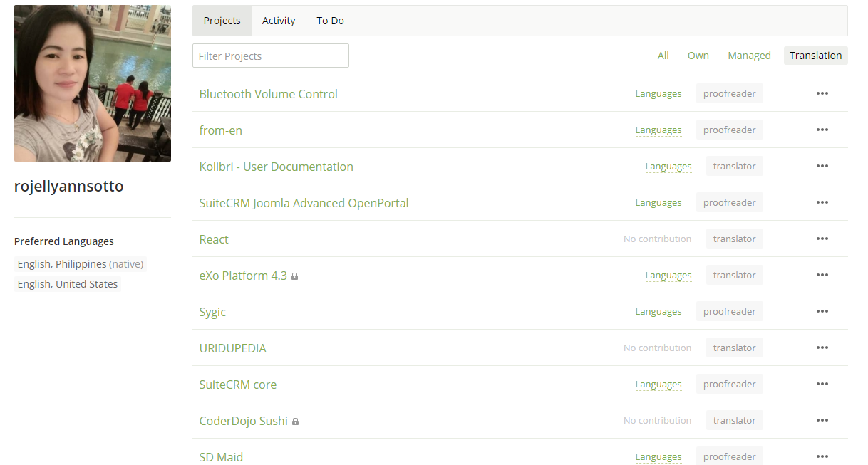Open more options for URIDUPEDIA project
This screenshot has width=868, height=465.
tap(822, 348)
